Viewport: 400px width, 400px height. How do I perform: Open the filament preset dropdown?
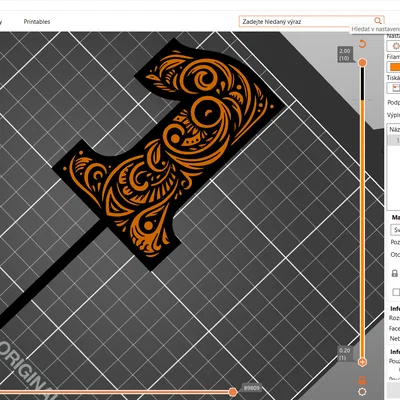(393, 67)
